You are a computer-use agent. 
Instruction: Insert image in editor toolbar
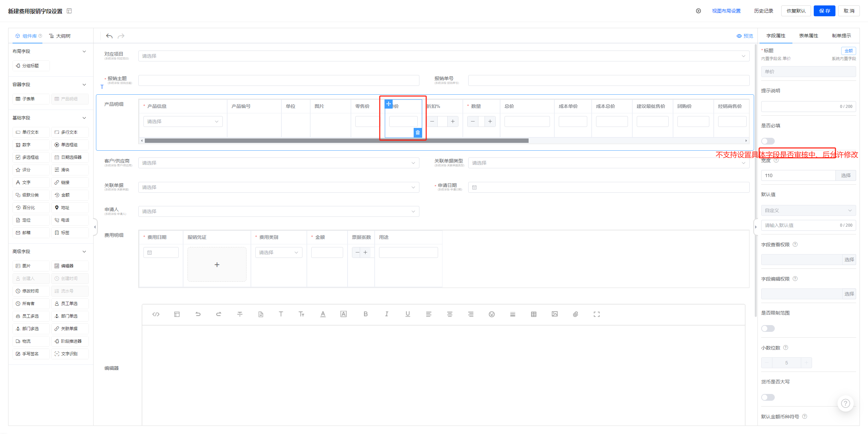point(555,314)
